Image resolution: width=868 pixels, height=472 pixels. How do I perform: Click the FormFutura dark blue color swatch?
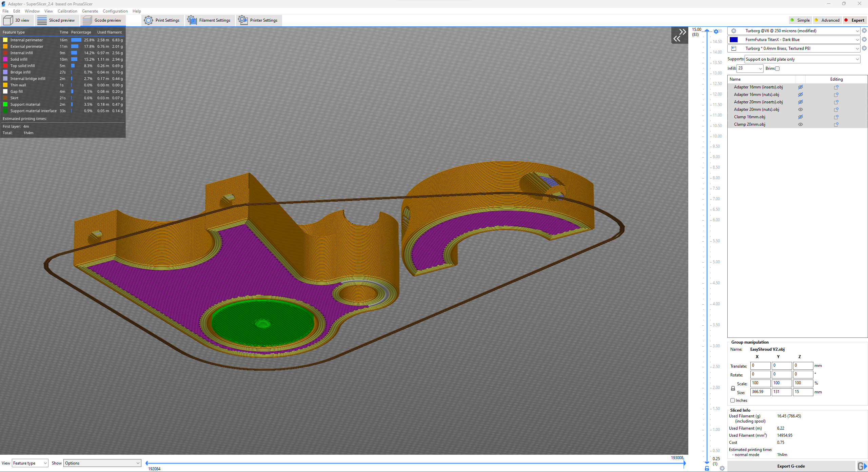tap(734, 40)
